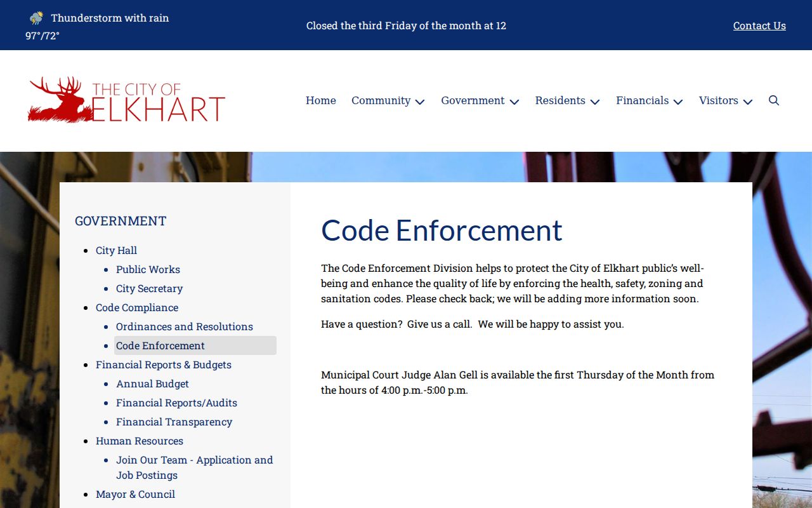Click the thunderstorm weather icon
The width and height of the screenshot is (812, 508).
tap(37, 18)
